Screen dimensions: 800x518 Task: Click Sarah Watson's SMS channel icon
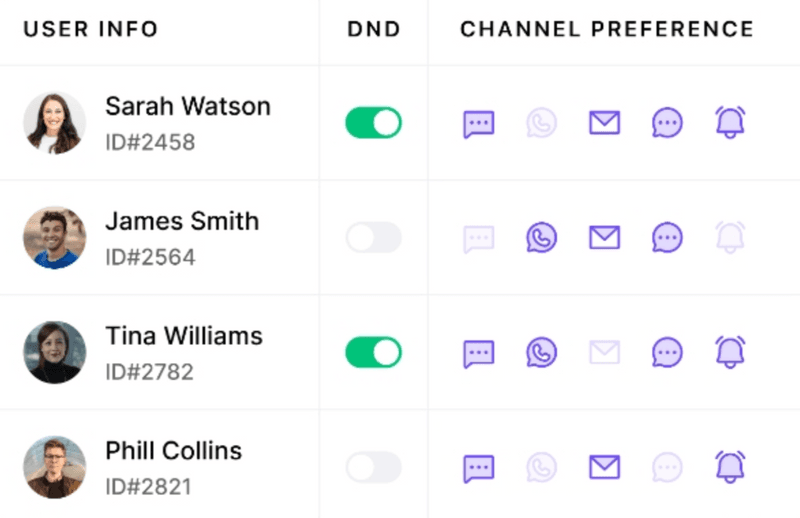click(x=479, y=123)
